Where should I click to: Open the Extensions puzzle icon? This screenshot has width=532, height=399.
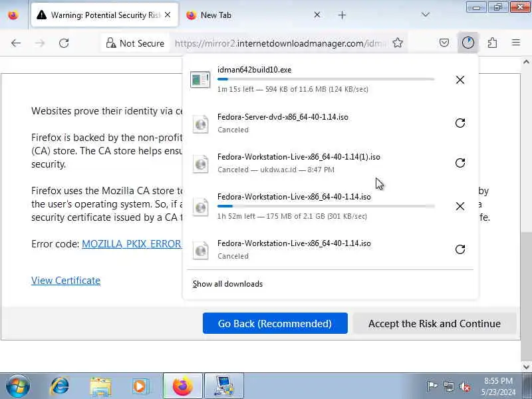coord(492,43)
